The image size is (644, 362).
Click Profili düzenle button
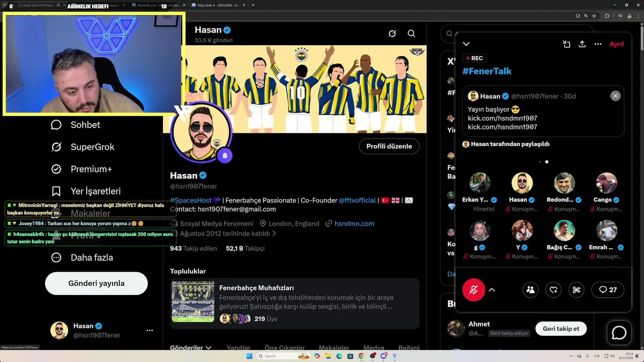point(389,146)
